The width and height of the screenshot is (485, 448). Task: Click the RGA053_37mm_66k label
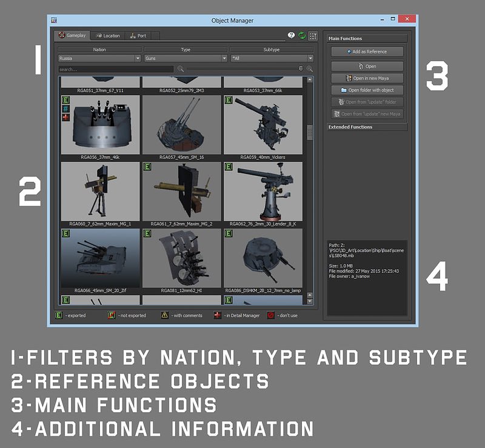263,91
